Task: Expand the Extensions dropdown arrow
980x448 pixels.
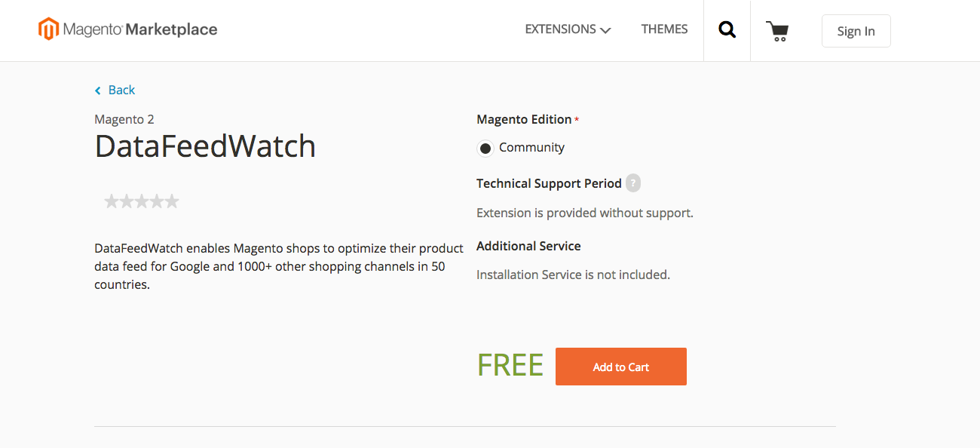Action: [x=605, y=30]
